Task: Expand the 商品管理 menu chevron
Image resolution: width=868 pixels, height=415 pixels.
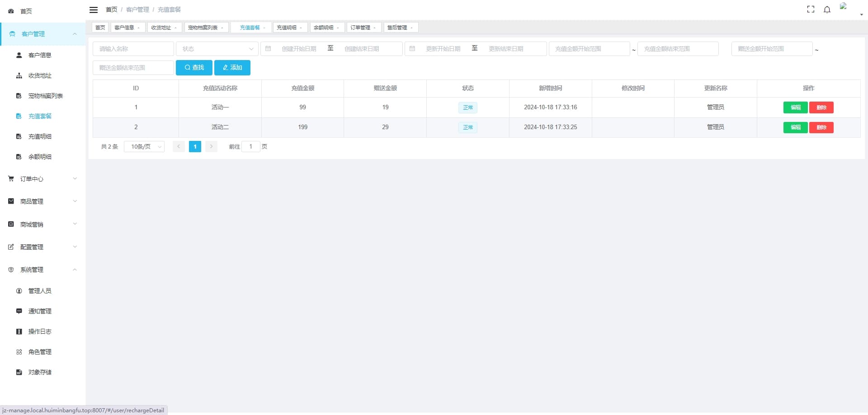Action: pyautogui.click(x=75, y=201)
